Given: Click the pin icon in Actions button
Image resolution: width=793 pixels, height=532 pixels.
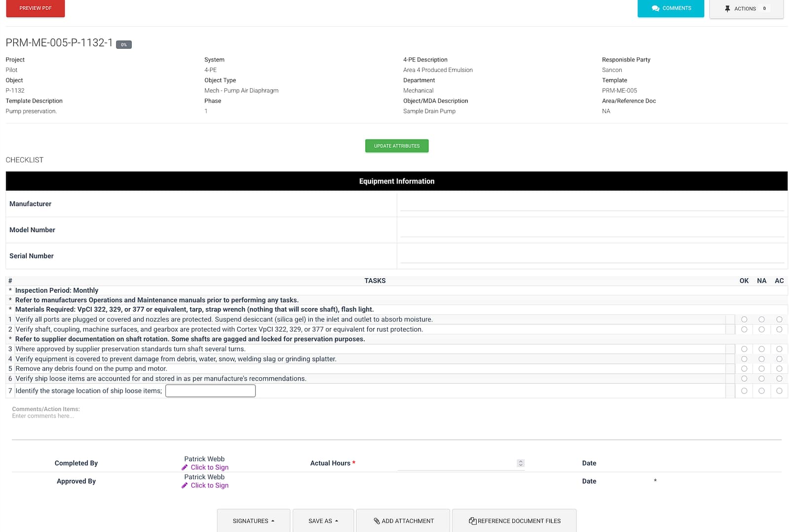Looking at the screenshot, I should (727, 9).
